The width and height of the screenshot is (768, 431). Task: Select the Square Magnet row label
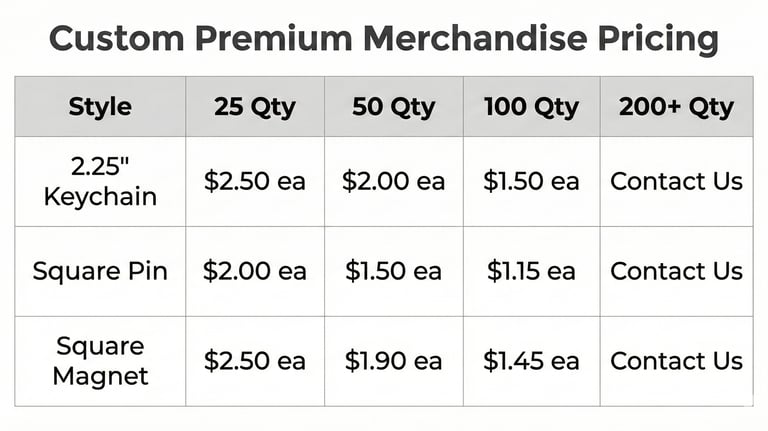point(100,361)
